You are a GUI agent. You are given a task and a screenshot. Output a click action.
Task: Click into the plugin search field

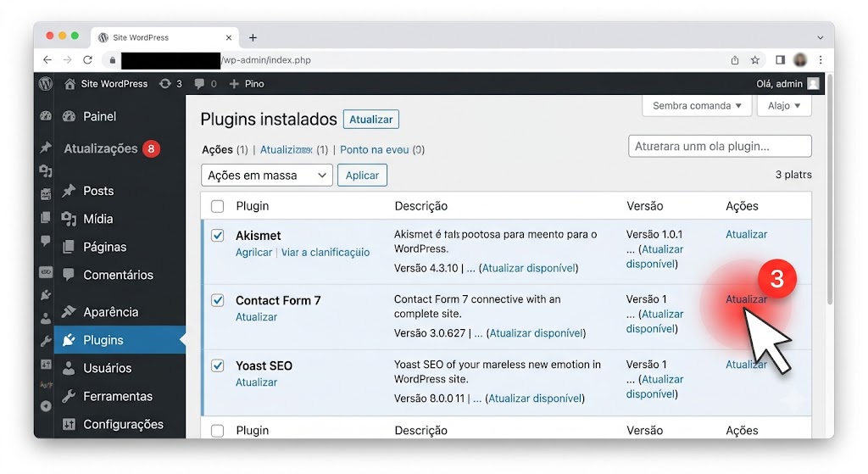tap(720, 146)
